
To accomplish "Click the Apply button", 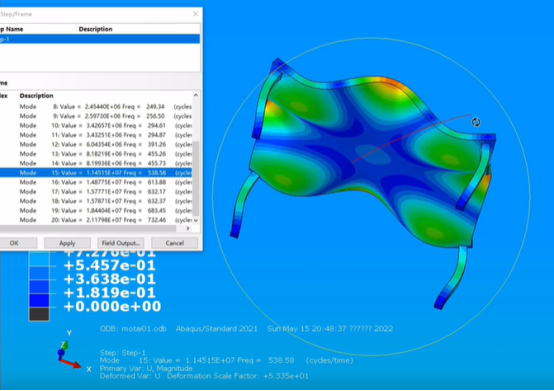I will [67, 243].
